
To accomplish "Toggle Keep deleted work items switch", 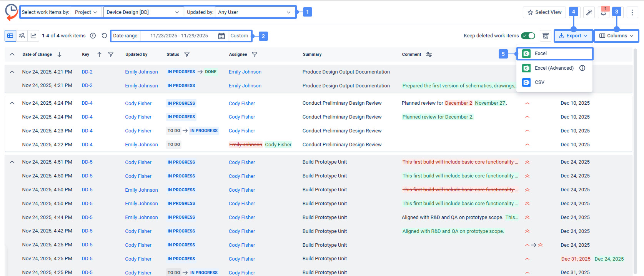I will (528, 36).
